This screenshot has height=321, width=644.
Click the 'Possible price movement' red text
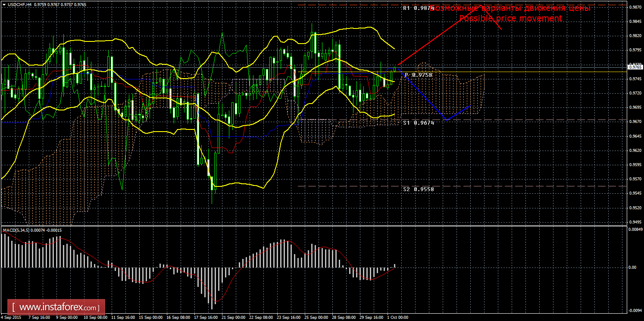(511, 19)
